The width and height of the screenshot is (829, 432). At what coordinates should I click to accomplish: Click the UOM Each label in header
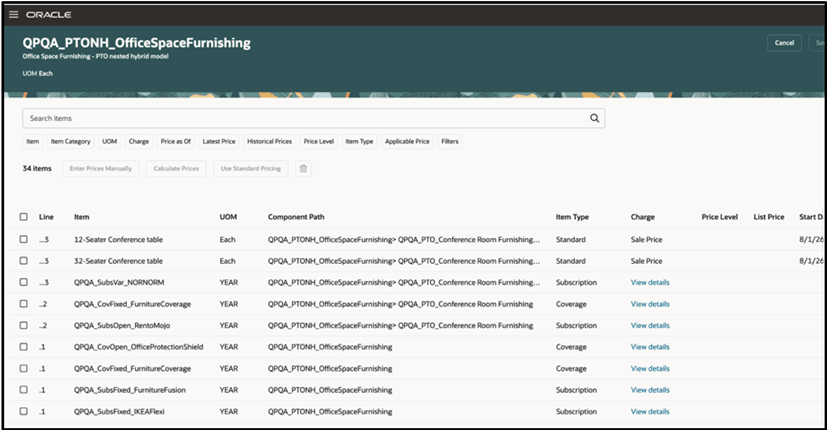coord(38,73)
